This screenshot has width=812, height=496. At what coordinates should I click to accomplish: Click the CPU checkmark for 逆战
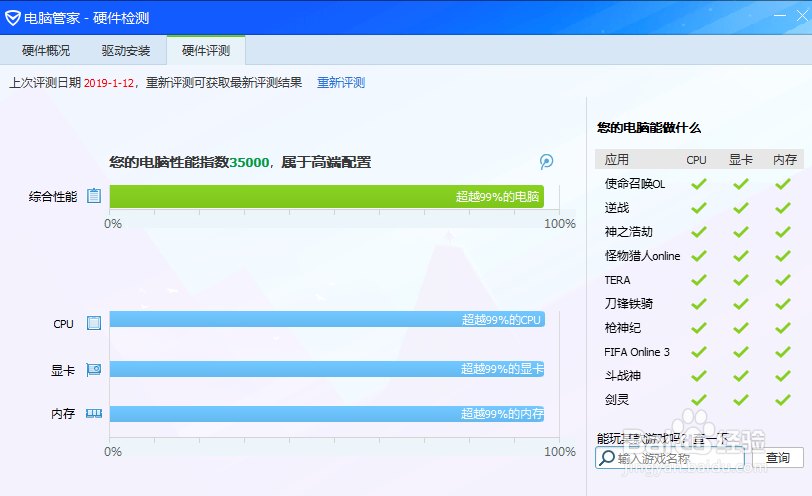[699, 208]
